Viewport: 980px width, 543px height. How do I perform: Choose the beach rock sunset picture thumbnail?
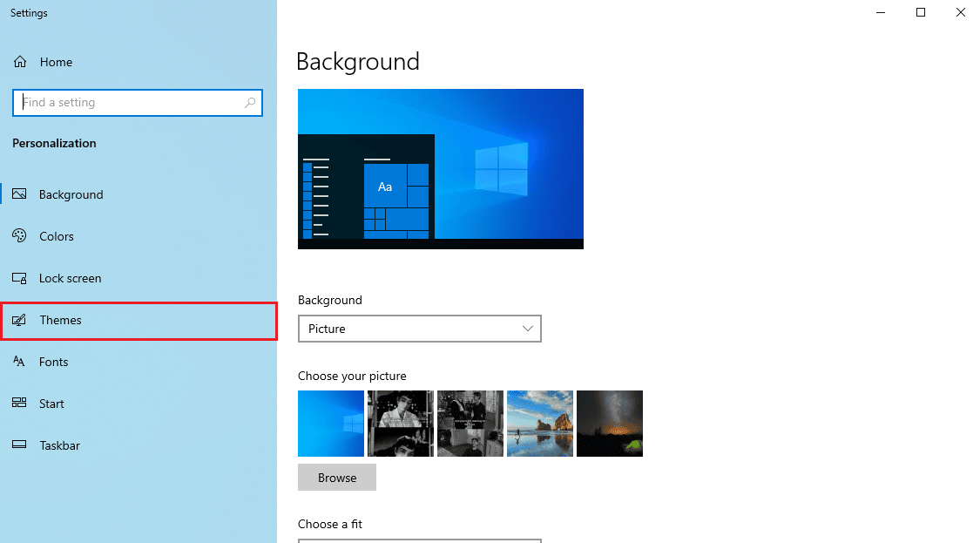coord(540,424)
